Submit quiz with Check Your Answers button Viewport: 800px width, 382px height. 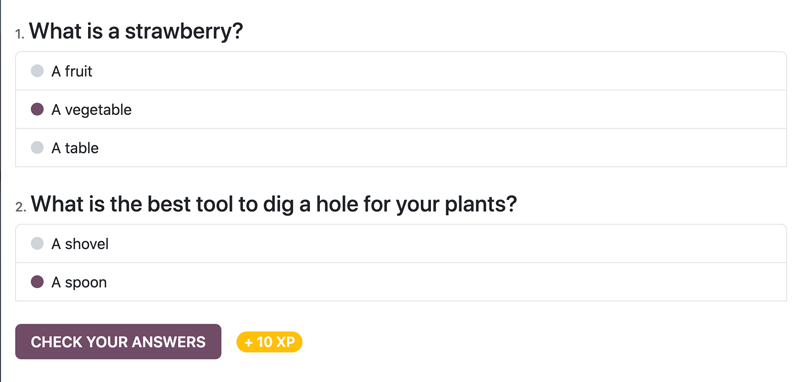click(118, 341)
